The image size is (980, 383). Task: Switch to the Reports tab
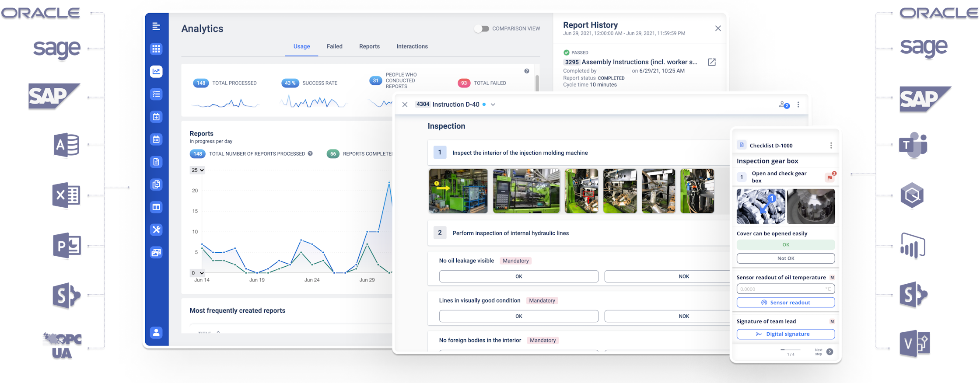tap(369, 46)
